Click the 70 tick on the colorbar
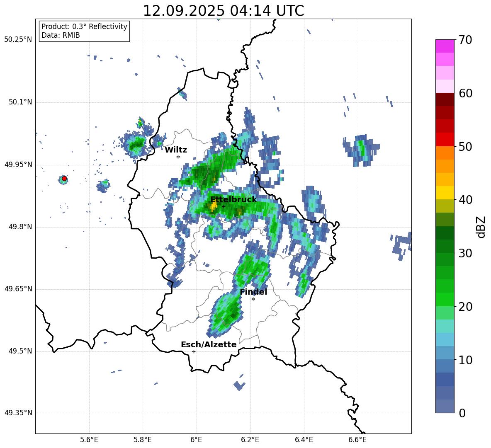Screen dimensions: 491x448 [x=465, y=40]
